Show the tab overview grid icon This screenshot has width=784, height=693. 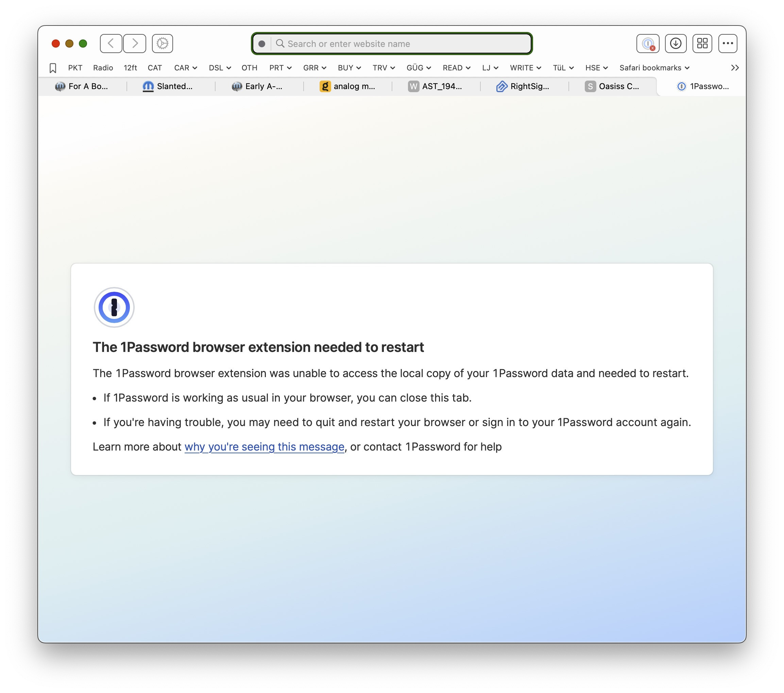tap(702, 44)
